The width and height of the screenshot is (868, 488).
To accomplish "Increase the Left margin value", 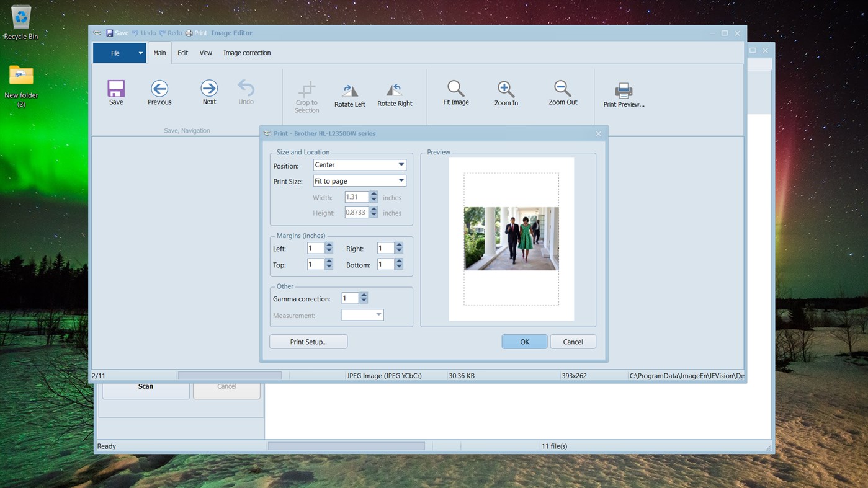I will tap(329, 245).
